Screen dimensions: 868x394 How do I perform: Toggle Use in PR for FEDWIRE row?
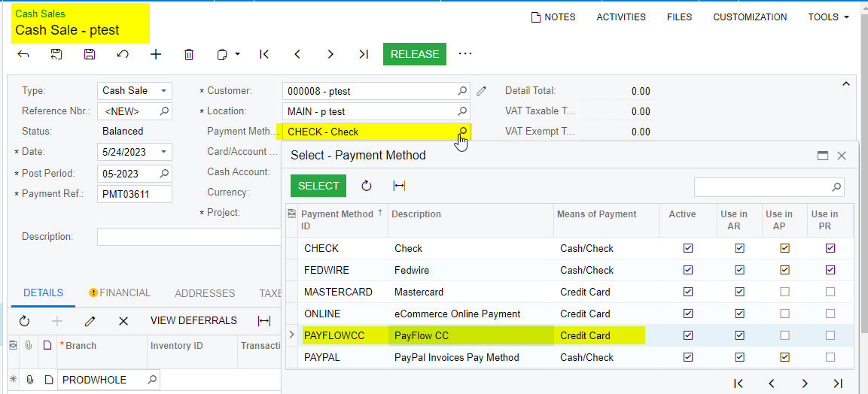point(830,270)
